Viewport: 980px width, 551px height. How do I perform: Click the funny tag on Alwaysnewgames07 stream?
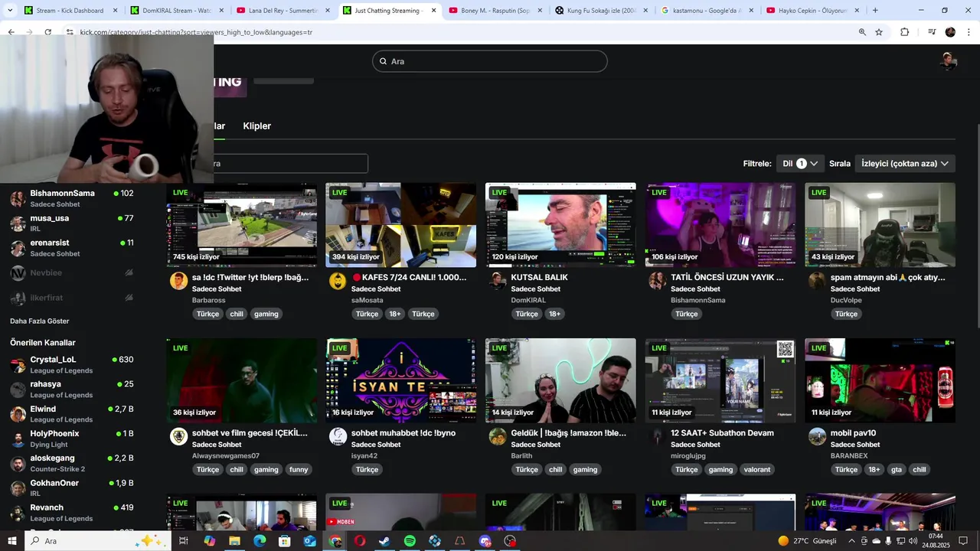[299, 470]
